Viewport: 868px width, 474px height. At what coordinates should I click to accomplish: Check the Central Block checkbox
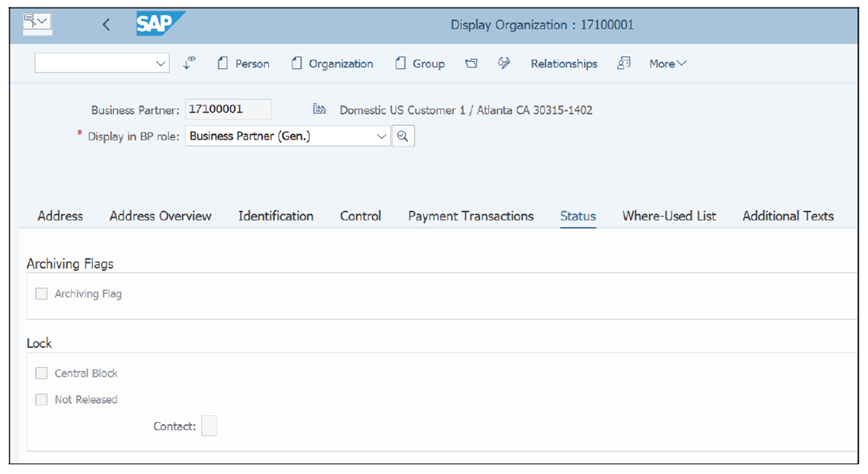click(x=41, y=373)
